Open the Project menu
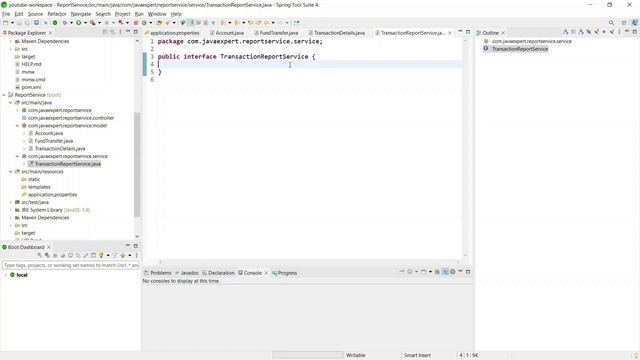This screenshot has height=360, width=640. (122, 14)
